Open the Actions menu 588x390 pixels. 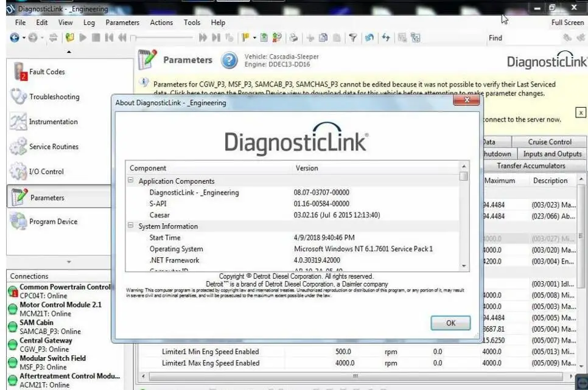161,23
